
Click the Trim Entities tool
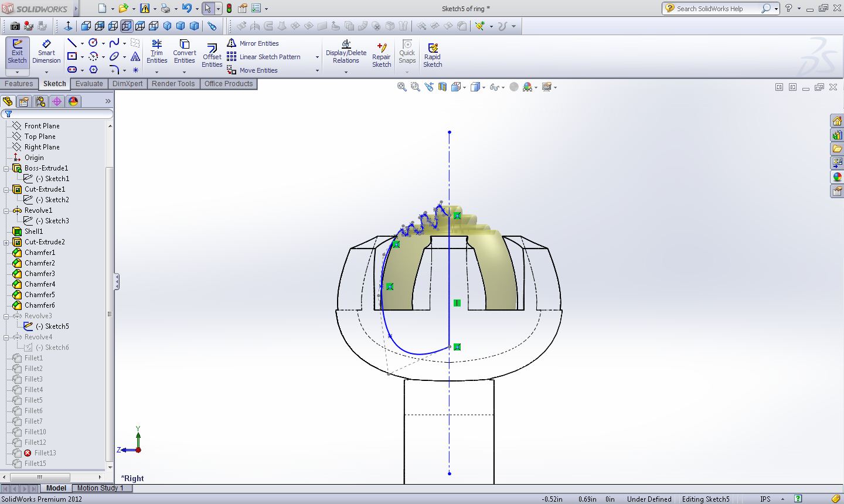(156, 52)
